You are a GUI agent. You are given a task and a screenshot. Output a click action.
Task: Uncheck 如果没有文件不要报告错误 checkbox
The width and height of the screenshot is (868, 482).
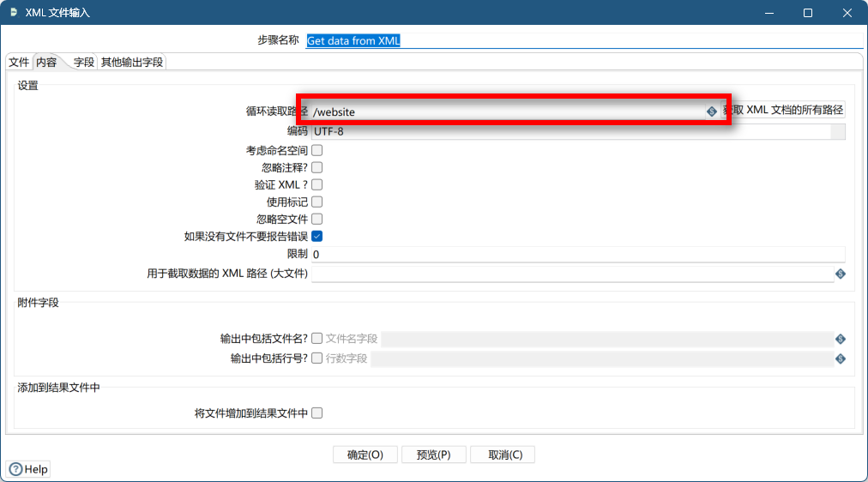pos(316,236)
